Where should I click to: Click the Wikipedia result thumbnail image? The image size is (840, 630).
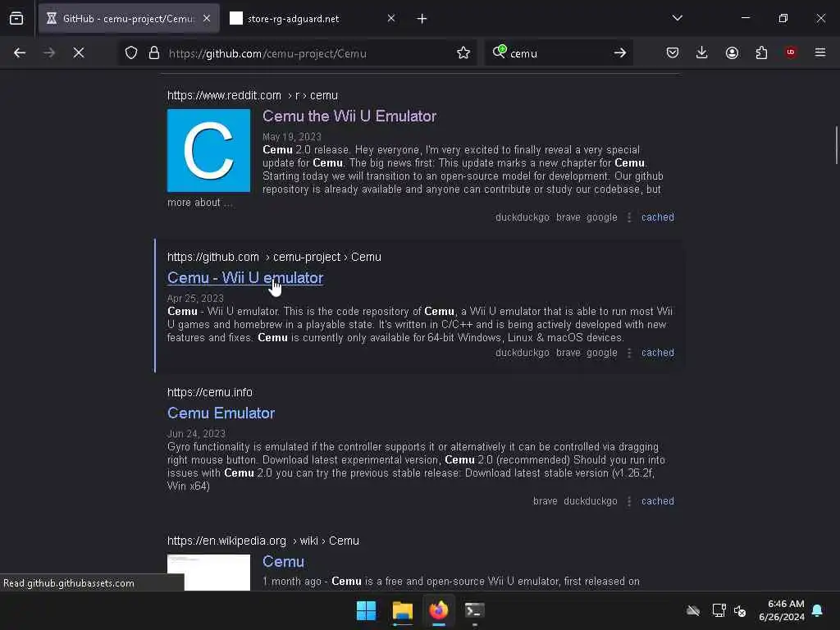(208, 572)
